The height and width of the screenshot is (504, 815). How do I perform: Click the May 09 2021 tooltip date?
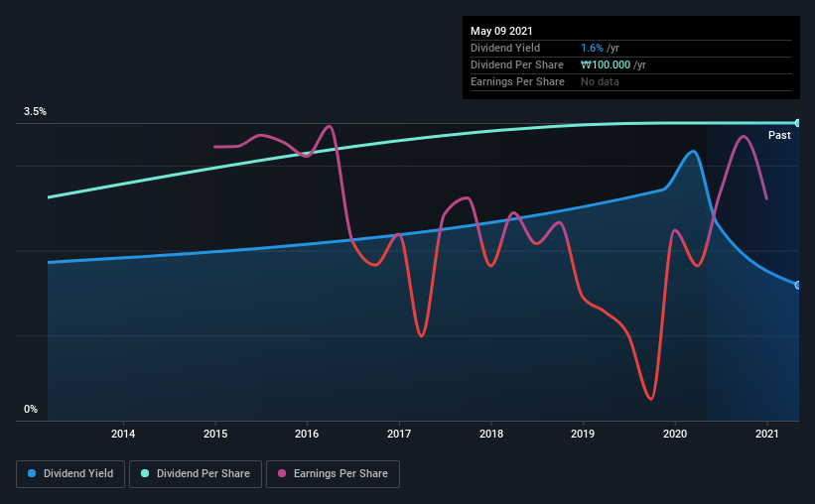click(501, 31)
